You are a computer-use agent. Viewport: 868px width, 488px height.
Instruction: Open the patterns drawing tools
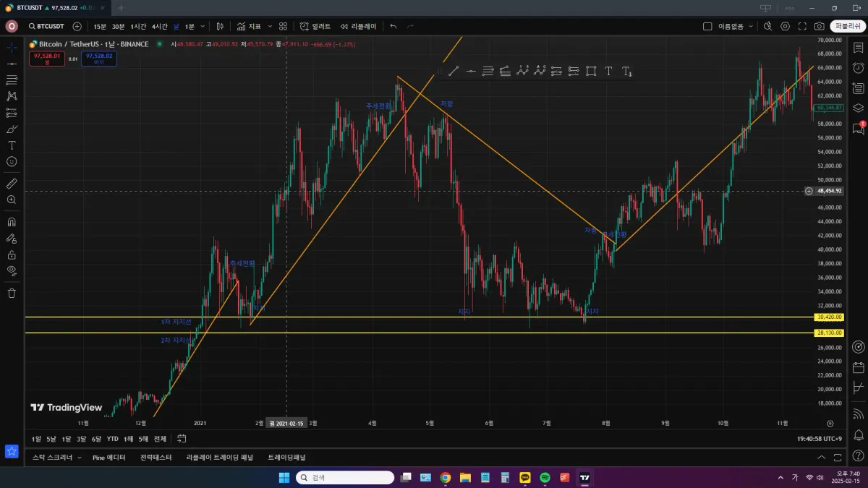(12, 95)
